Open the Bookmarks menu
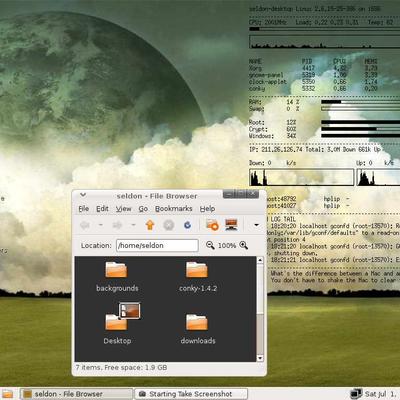400x400 pixels. coord(174,209)
